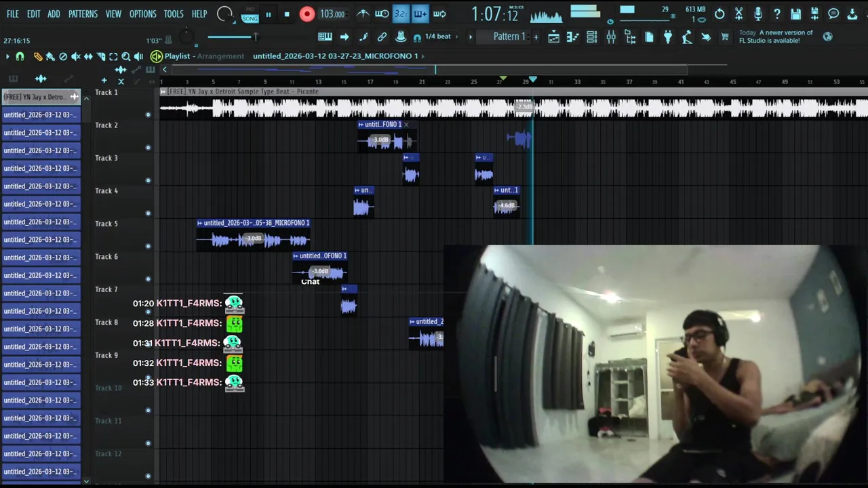868x488 pixels.
Task: Open the [FREE] YN Jay clip menu on Track 1
Action: pos(163,91)
